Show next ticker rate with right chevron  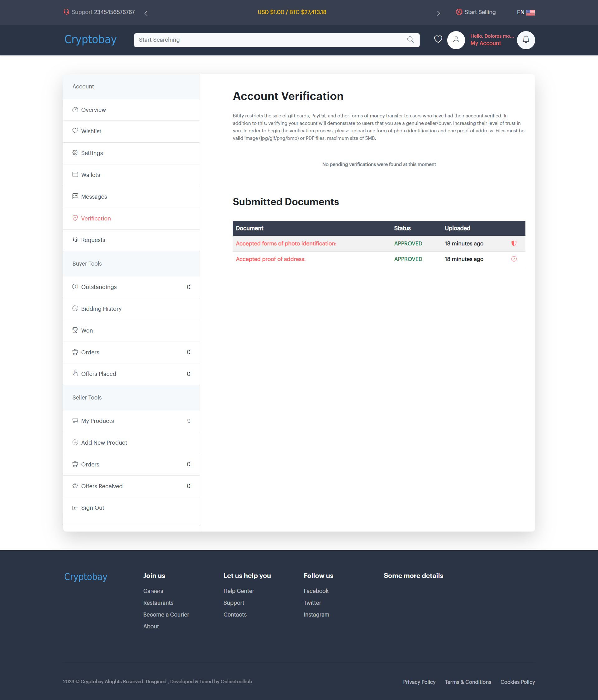(x=438, y=13)
